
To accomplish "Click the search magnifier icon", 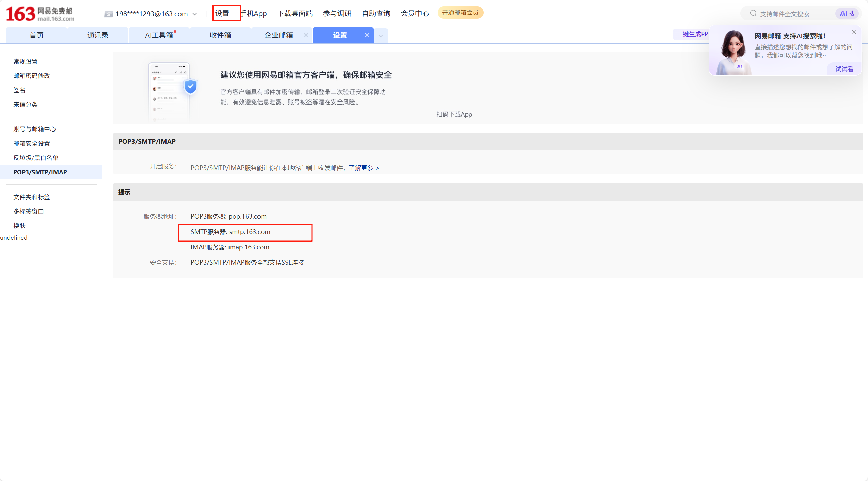I will [753, 13].
